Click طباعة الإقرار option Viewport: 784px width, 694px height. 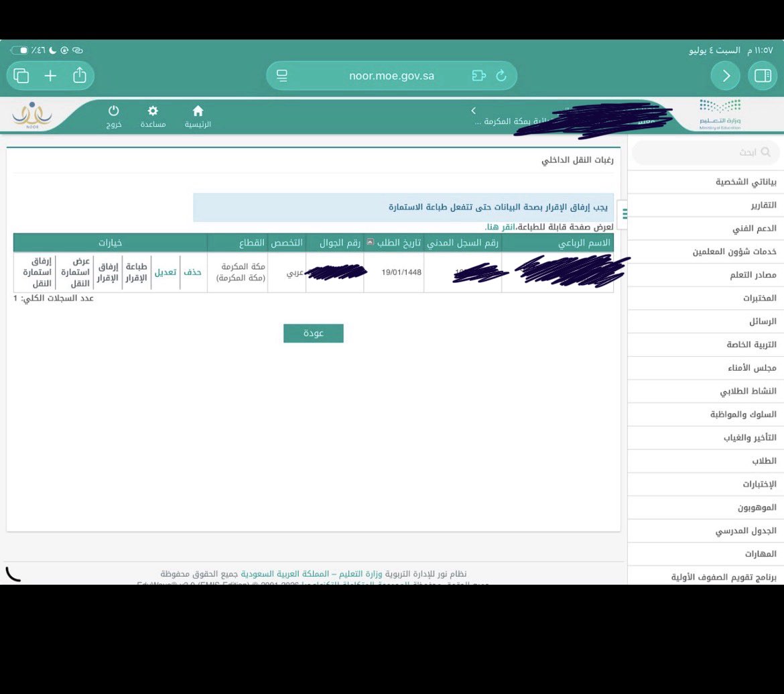pos(136,272)
